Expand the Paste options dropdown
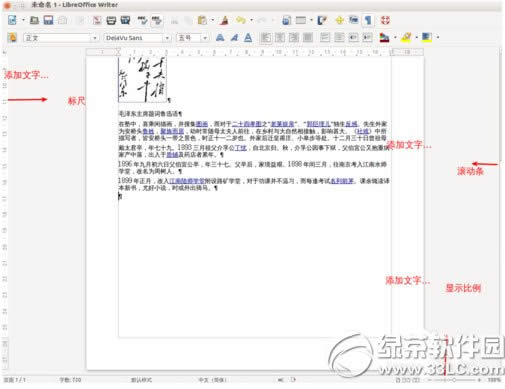This screenshot has width=505, height=389. point(213,20)
